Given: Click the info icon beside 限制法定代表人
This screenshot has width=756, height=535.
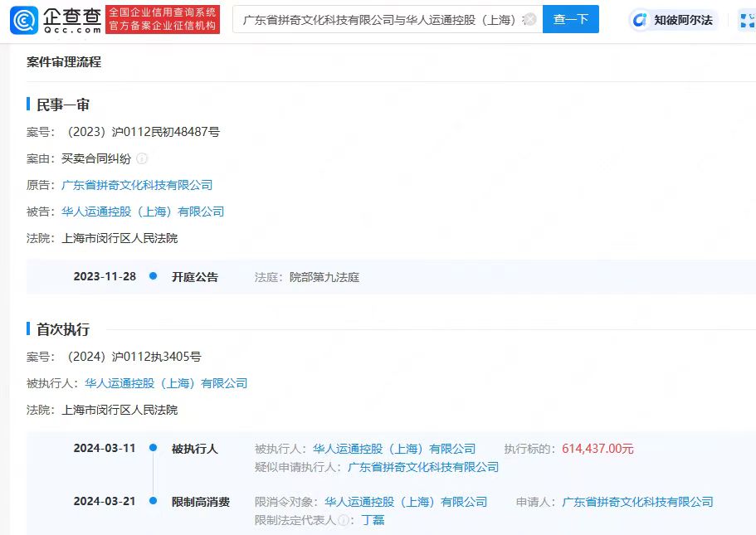Looking at the screenshot, I should [x=344, y=520].
